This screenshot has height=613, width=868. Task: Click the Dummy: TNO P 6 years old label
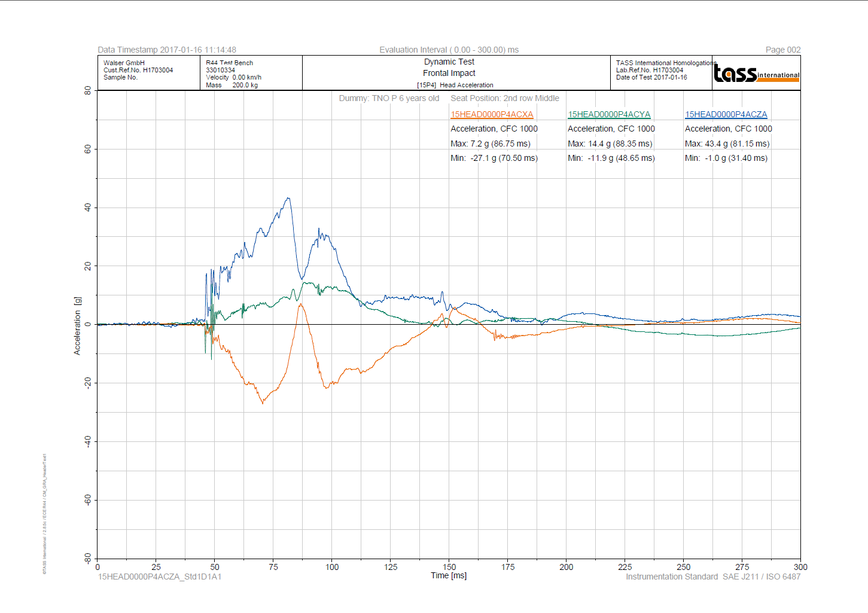coord(389,98)
